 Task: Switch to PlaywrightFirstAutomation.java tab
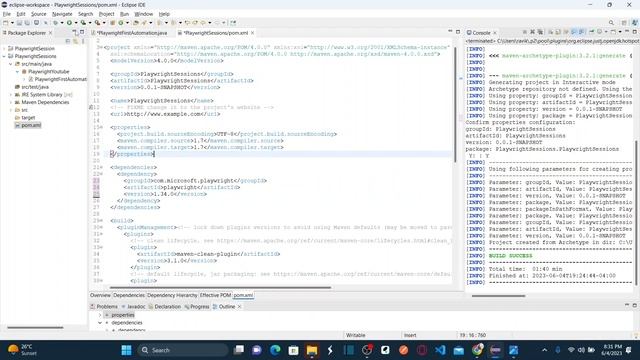131,33
